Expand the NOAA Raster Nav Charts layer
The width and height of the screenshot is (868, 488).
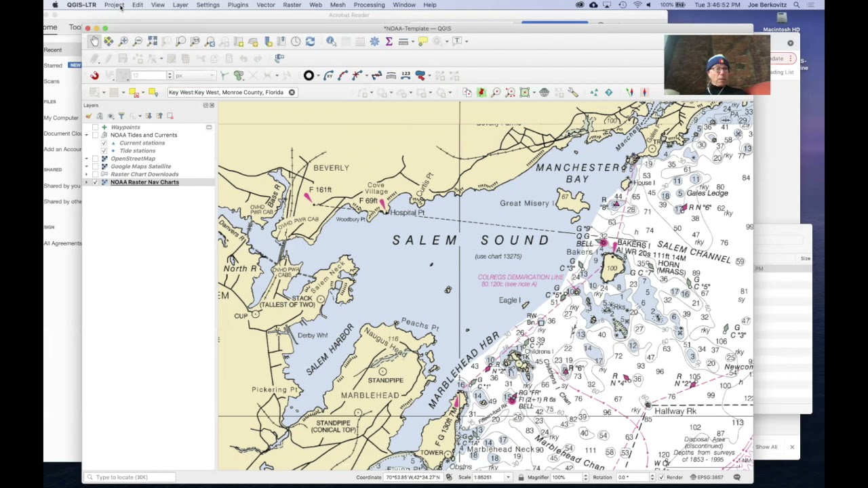86,182
